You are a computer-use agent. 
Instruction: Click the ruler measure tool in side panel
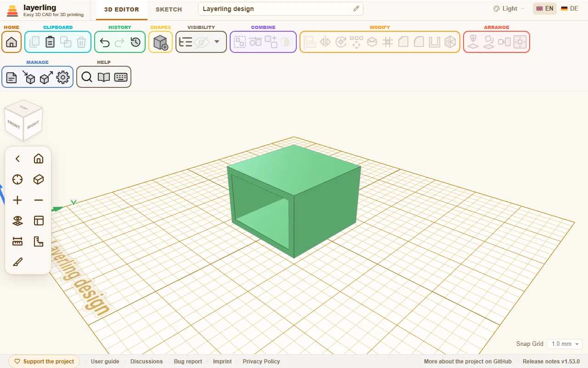coord(17,241)
